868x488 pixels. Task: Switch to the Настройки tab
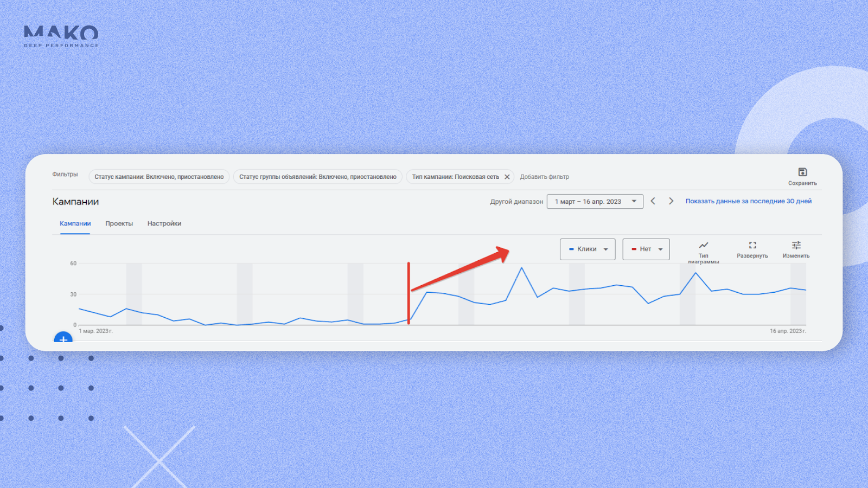[x=164, y=223]
